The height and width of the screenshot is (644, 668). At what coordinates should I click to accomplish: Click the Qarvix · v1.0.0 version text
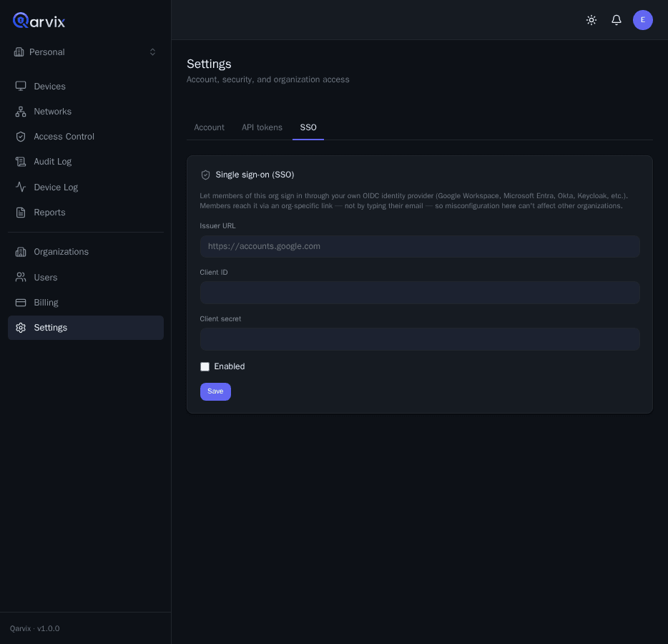point(35,629)
